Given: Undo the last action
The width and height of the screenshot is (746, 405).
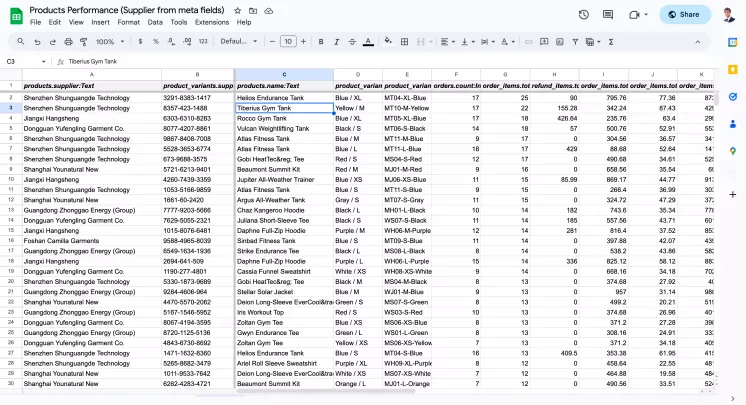Looking at the screenshot, I should click(37, 42).
